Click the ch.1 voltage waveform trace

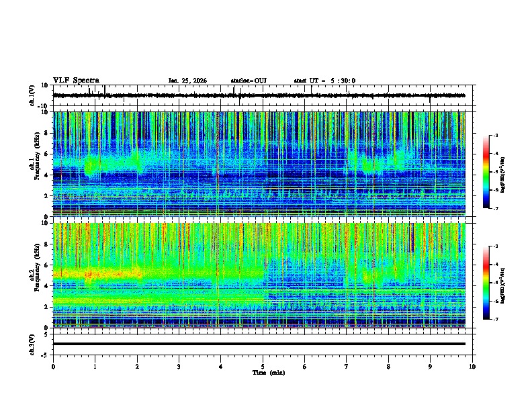point(259,95)
